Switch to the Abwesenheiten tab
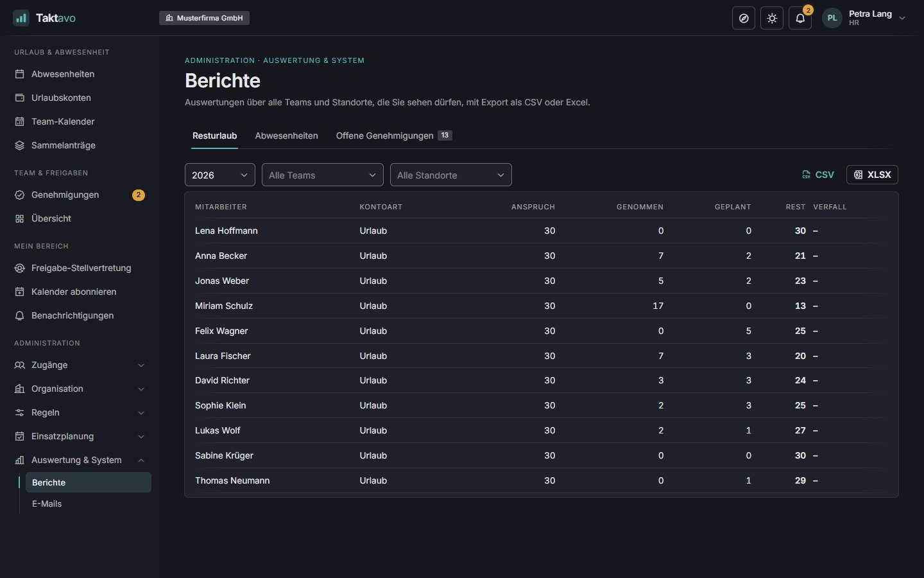The width and height of the screenshot is (924, 578). [286, 136]
